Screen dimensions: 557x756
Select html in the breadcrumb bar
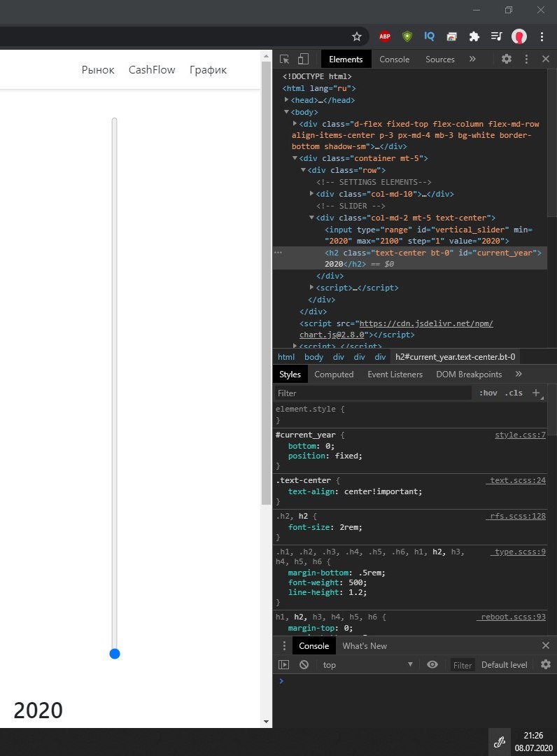pos(285,357)
